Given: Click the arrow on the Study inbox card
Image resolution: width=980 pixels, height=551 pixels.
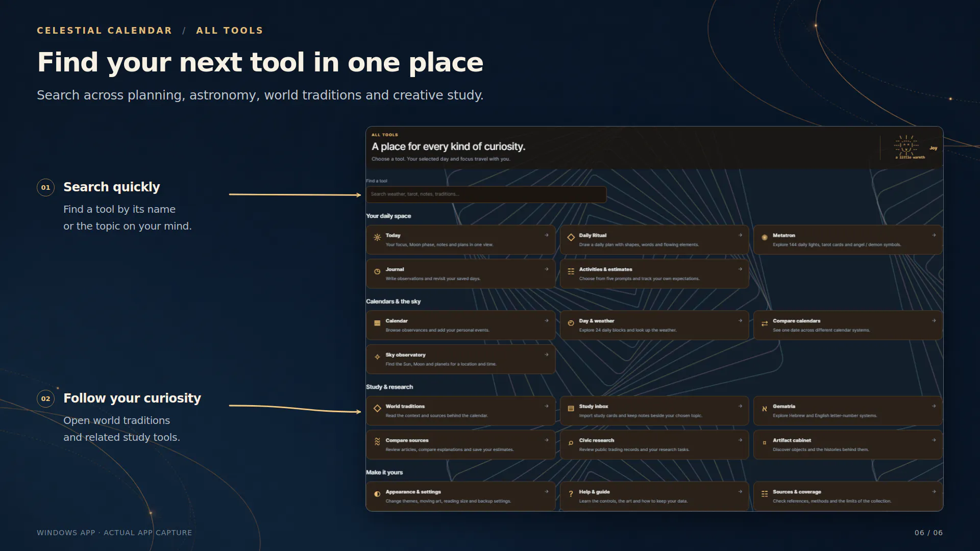Looking at the screenshot, I should pyautogui.click(x=740, y=406).
